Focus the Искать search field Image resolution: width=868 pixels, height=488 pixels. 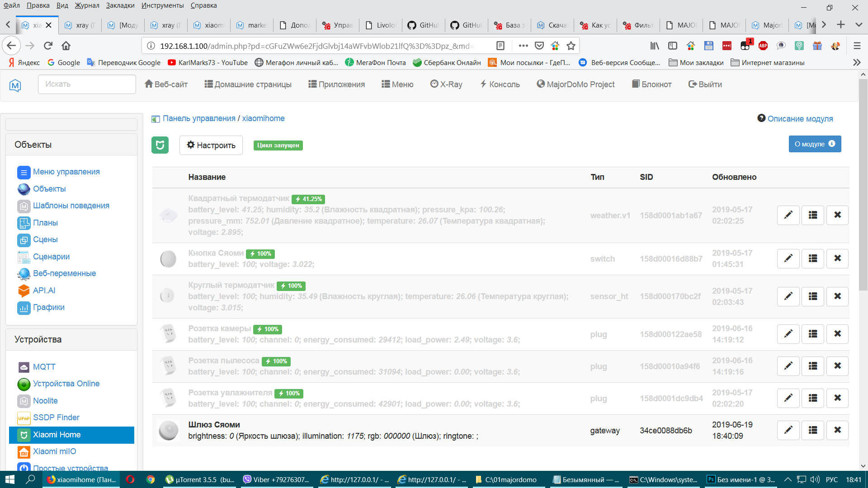point(87,84)
